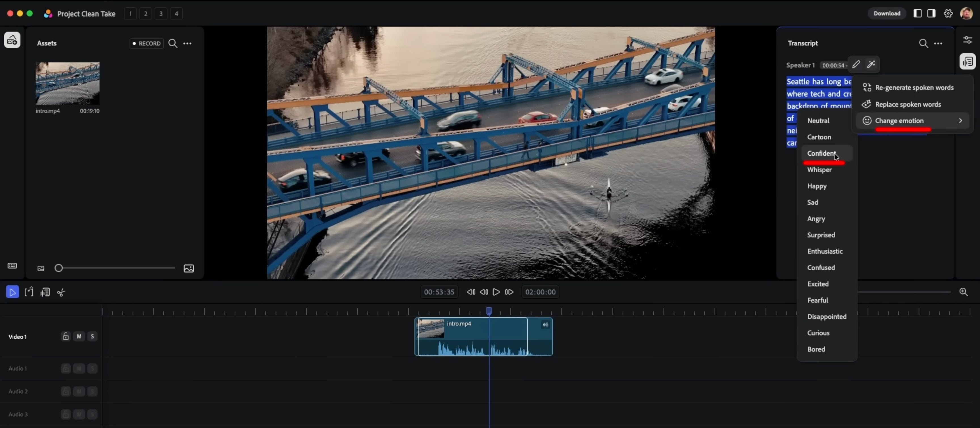Toggle lock on Video 1 track
This screenshot has height=428, width=980.
pos(66,336)
